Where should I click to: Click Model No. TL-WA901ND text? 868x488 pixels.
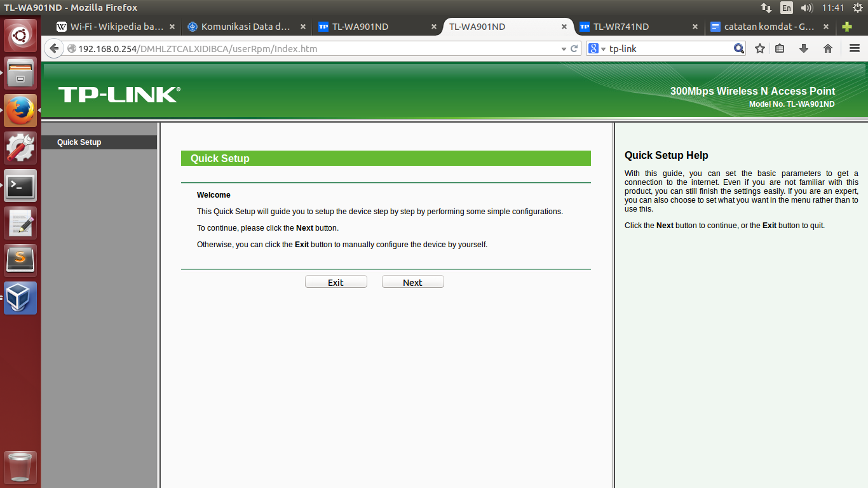[792, 104]
